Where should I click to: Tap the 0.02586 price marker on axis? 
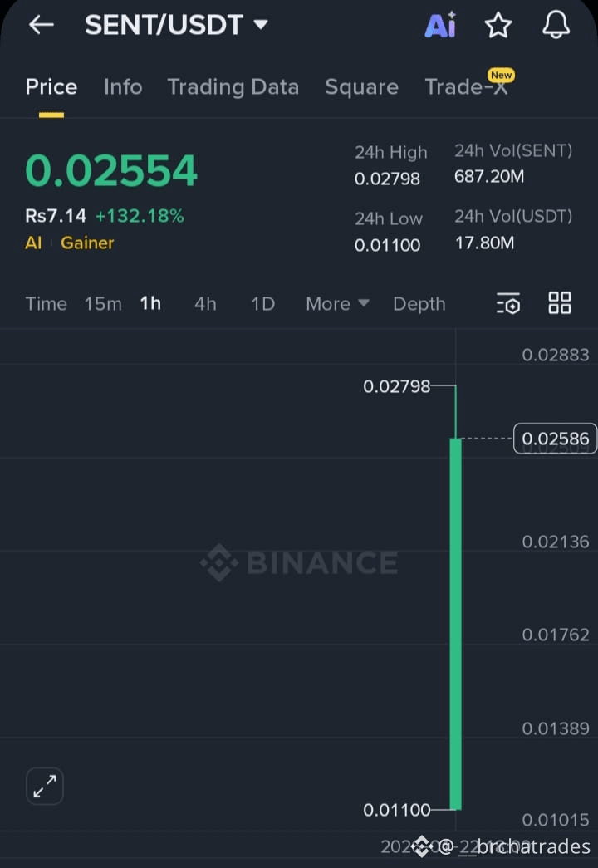(556, 439)
